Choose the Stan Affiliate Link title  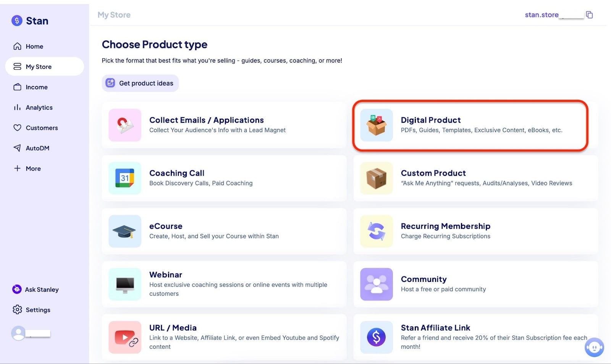click(435, 328)
